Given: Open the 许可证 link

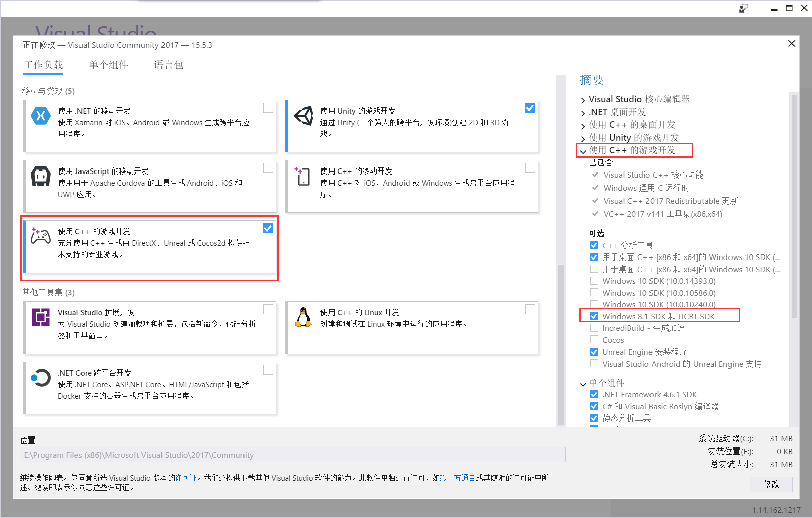Looking at the screenshot, I should pyautogui.click(x=186, y=478).
